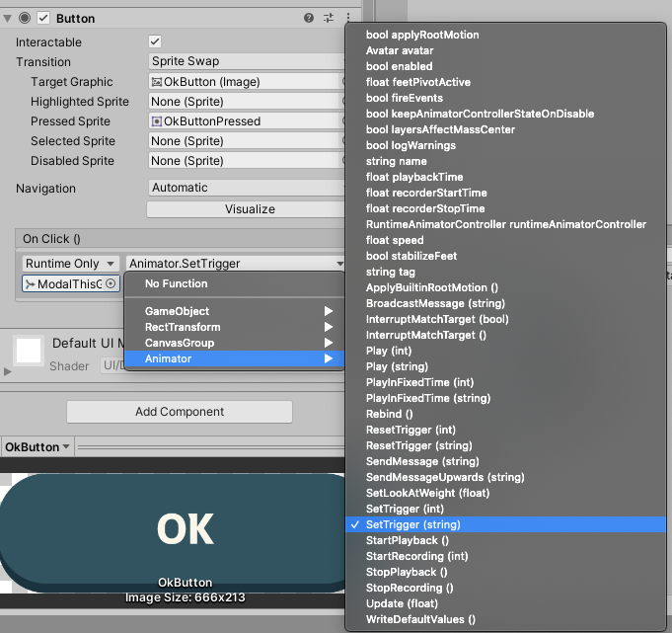Select SetLookAtWeight (float) function
672x633 pixels.
[505, 493]
